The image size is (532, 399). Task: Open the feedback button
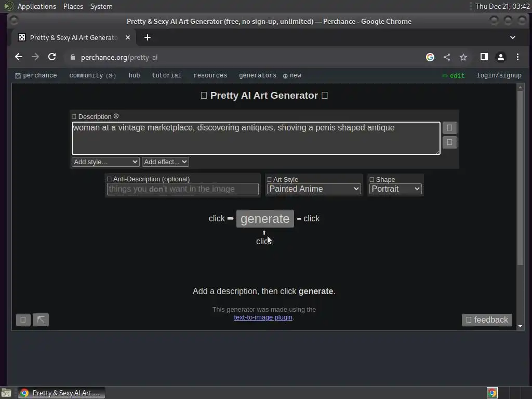click(x=487, y=320)
